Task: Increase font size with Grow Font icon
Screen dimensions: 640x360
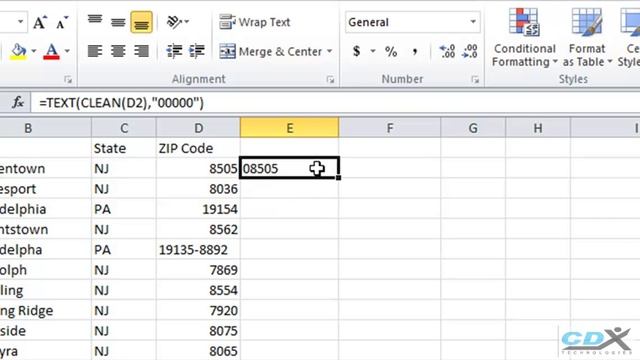Action: click(x=40, y=22)
